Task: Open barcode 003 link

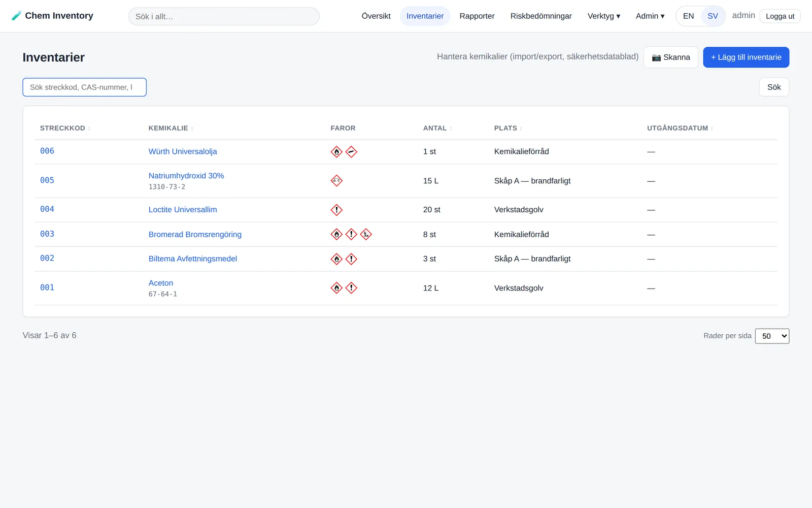Action: [x=47, y=234]
